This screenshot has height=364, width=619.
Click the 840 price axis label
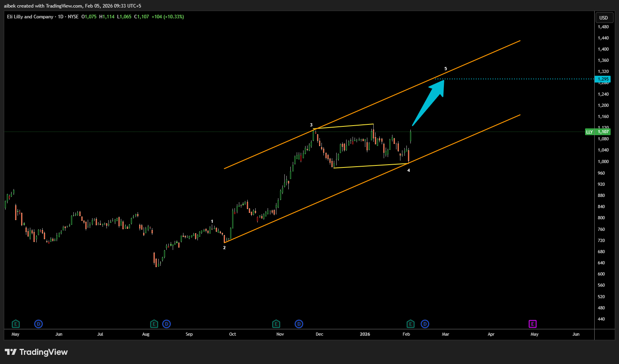601,207
